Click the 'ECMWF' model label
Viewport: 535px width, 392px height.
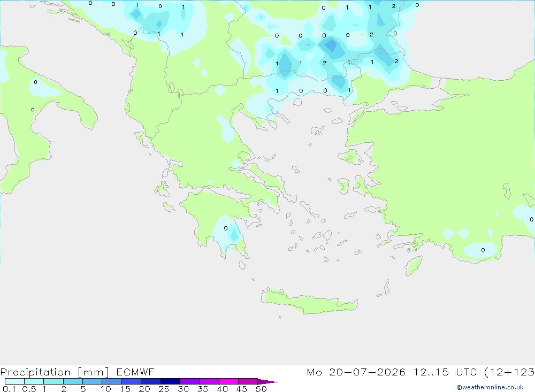(135, 372)
